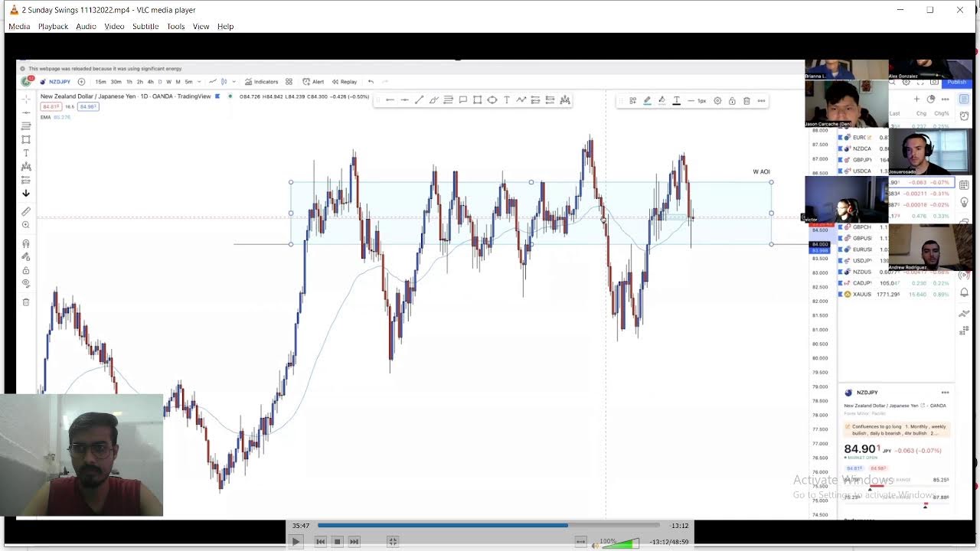The width and height of the screenshot is (980, 551).
Task: Click the VLC seek progress bar
Action: 488,526
